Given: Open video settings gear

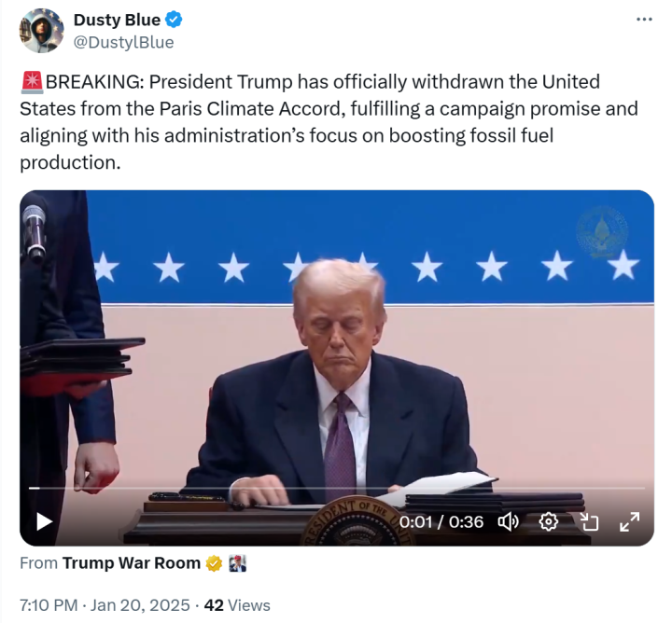Looking at the screenshot, I should point(549,521).
